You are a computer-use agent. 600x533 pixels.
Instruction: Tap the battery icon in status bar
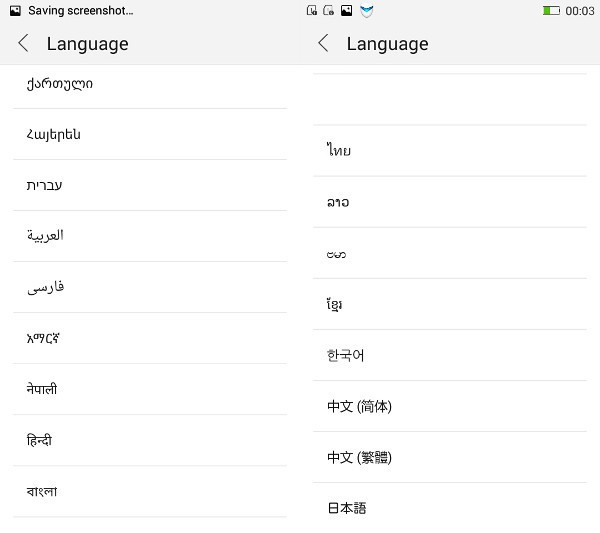pyautogui.click(x=551, y=10)
